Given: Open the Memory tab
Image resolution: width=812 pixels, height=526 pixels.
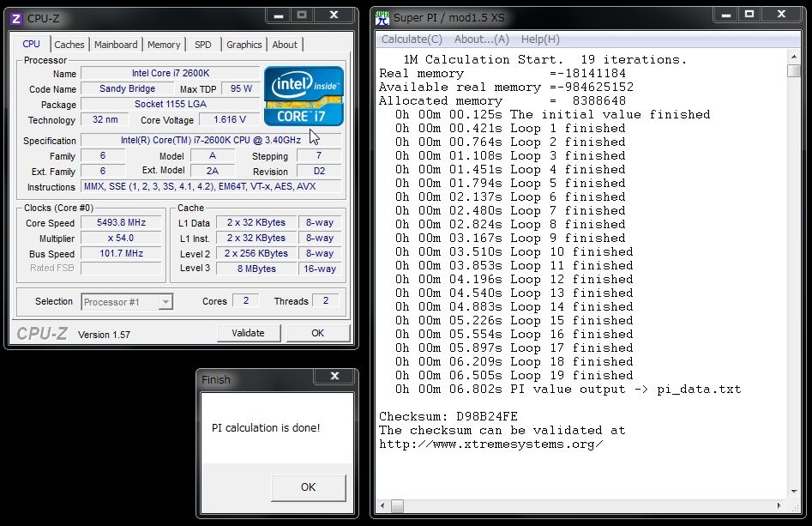Looking at the screenshot, I should [164, 45].
